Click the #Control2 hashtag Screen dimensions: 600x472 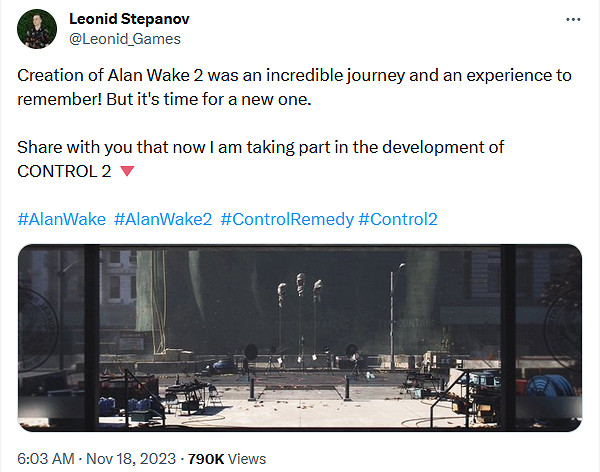[x=397, y=219]
